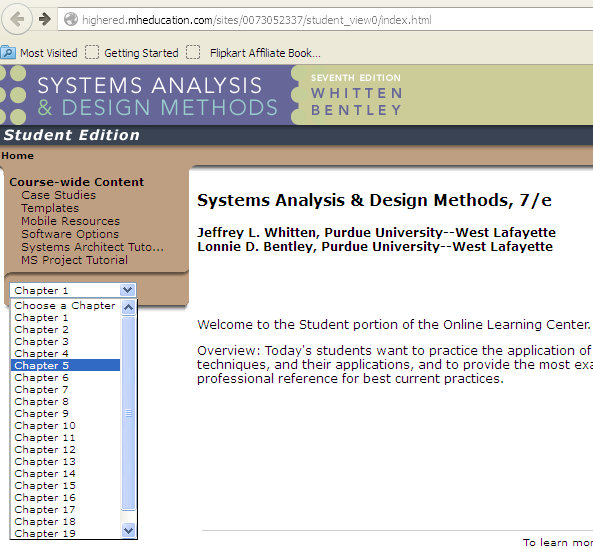The width and height of the screenshot is (593, 549).
Task: Click the chapter combo box dropdown arrow
Action: pos(127,290)
